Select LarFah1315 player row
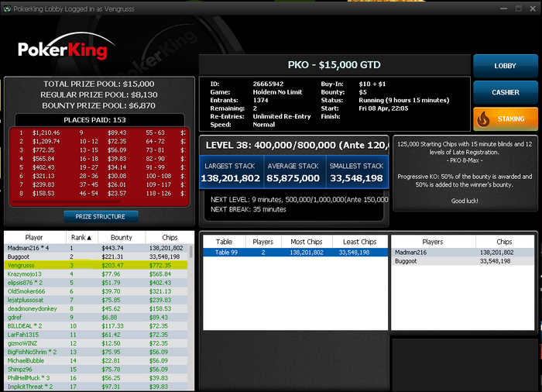Image resolution: width=542 pixels, height=392 pixels. tap(96, 335)
